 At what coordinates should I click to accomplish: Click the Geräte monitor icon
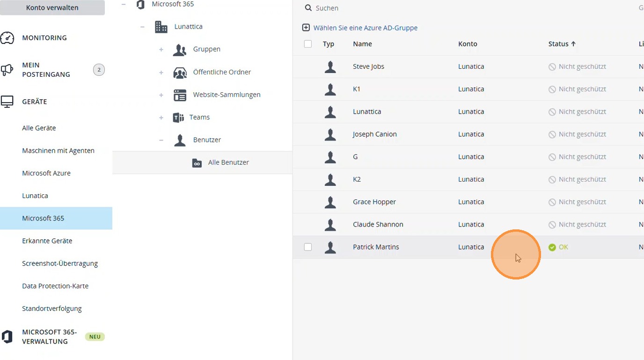tap(7, 102)
